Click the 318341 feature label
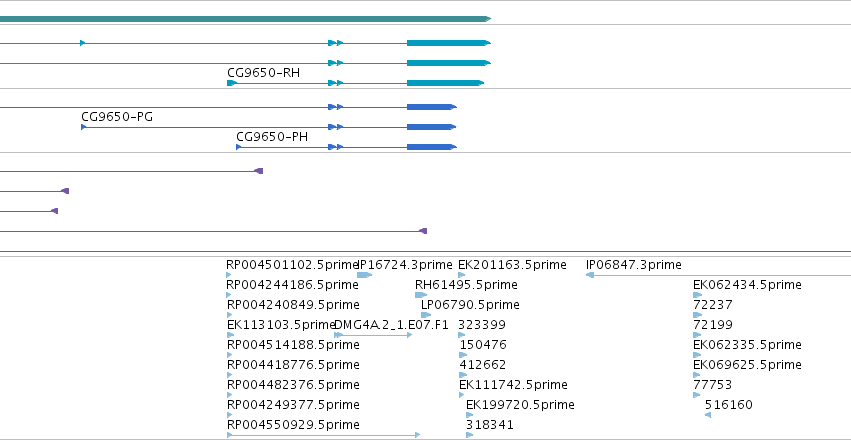This screenshot has height=440, width=851. pyautogui.click(x=490, y=424)
